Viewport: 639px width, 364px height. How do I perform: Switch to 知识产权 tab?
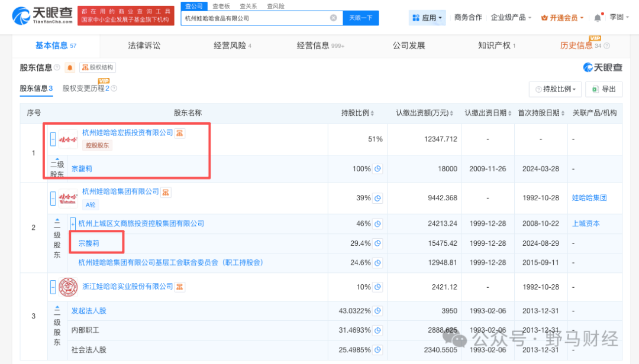(496, 45)
